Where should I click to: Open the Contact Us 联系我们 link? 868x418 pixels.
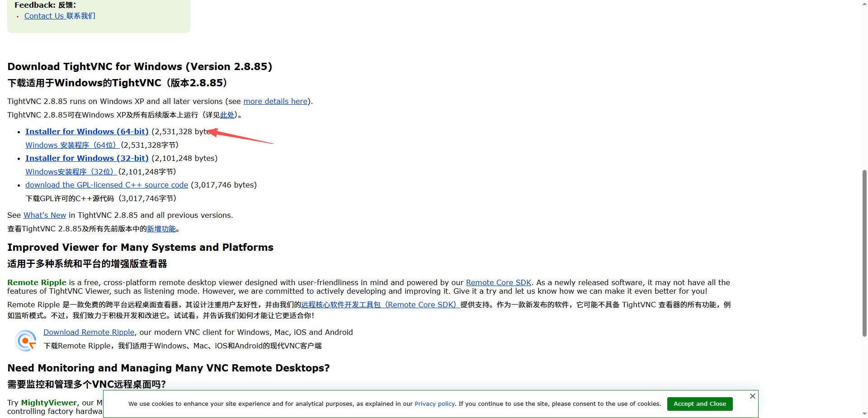pyautogui.click(x=60, y=16)
